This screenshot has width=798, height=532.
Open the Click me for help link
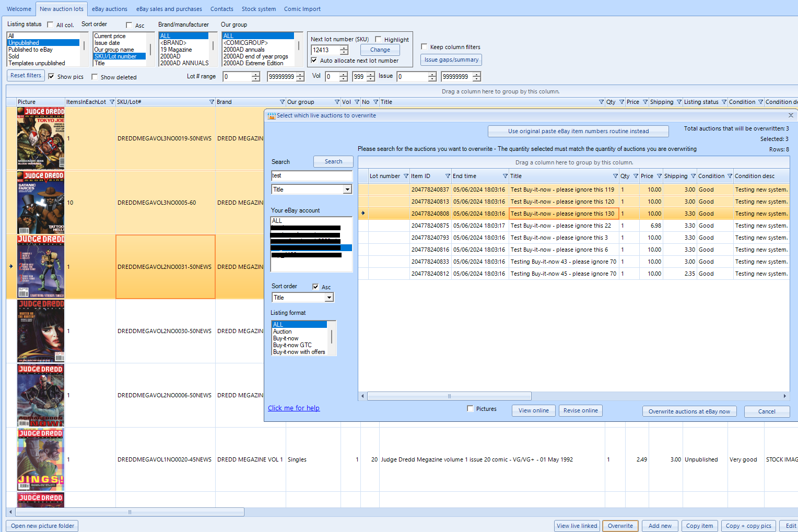coord(294,408)
